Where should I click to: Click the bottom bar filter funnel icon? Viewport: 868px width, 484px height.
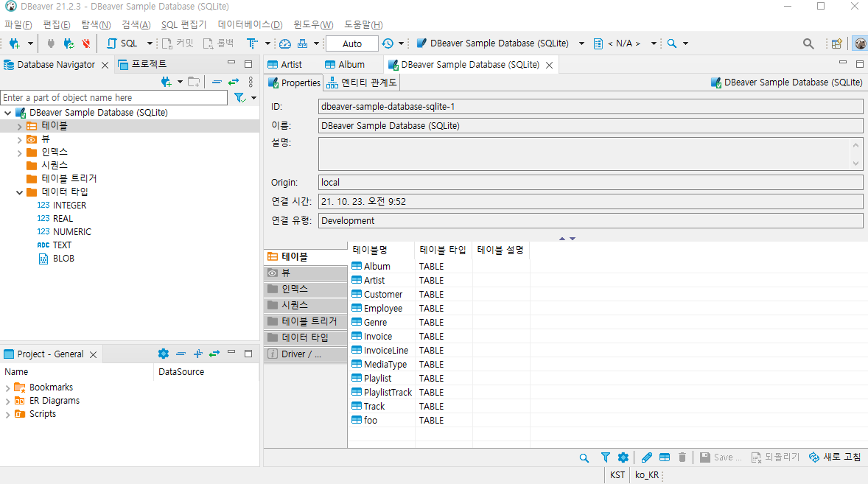(606, 457)
